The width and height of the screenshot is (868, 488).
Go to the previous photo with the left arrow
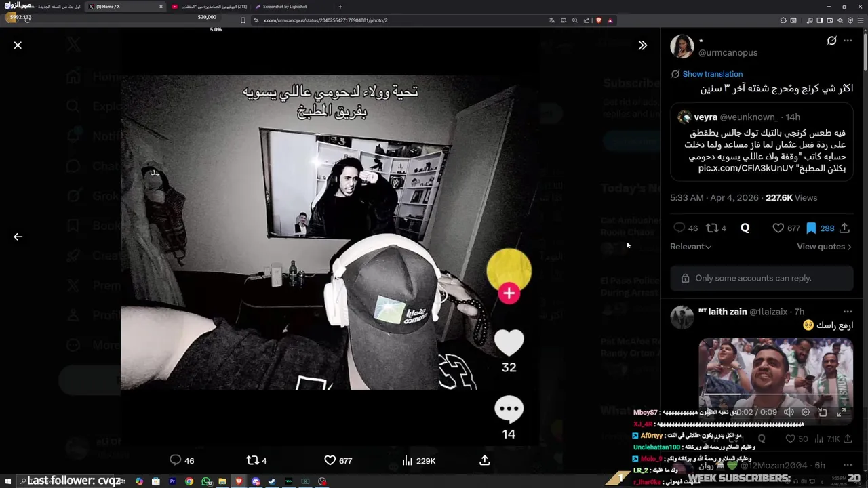[18, 237]
